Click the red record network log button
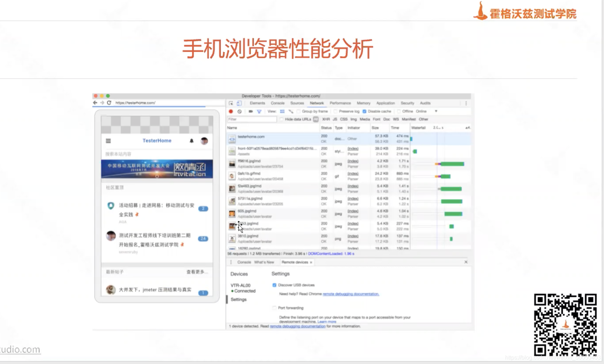 (231, 111)
